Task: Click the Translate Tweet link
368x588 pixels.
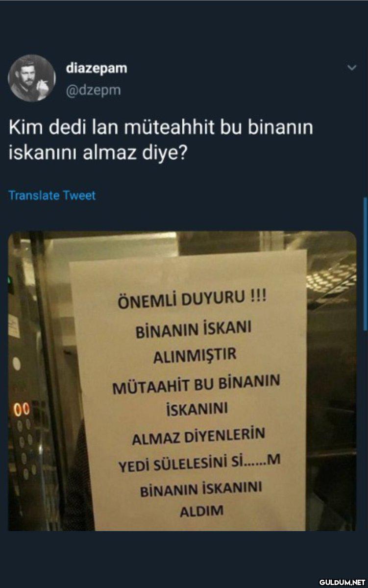Action: click(52, 196)
